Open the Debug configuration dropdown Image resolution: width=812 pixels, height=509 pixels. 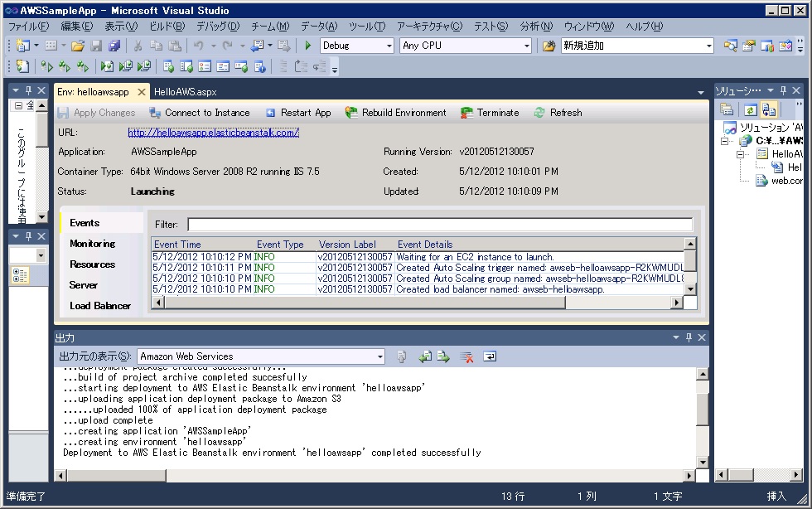click(389, 46)
